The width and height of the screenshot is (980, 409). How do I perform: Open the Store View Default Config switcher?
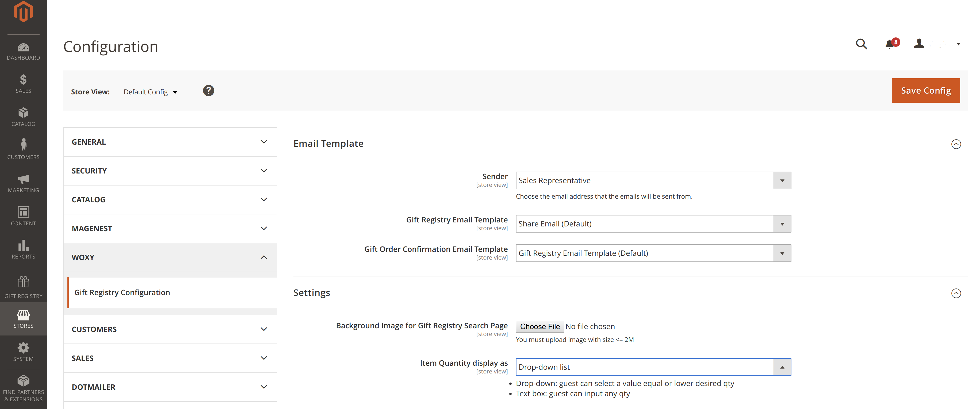pyautogui.click(x=150, y=92)
